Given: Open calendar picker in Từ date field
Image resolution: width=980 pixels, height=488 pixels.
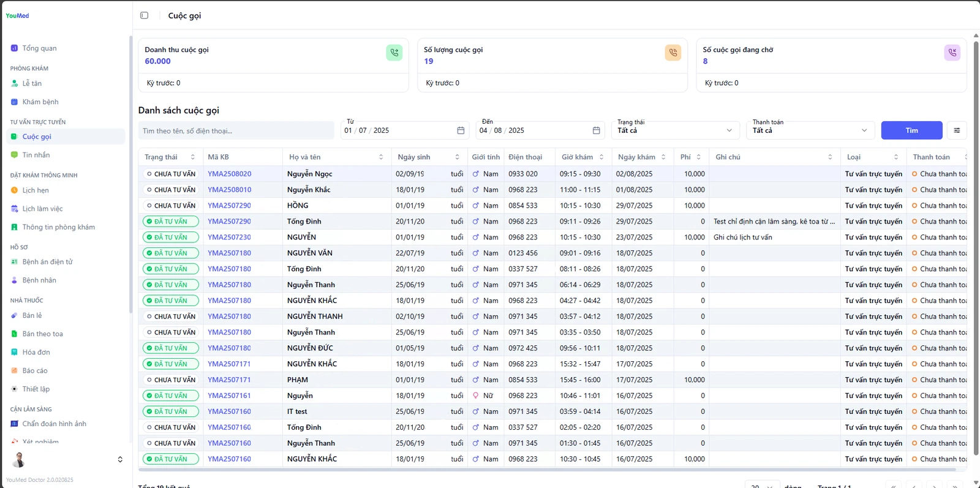Looking at the screenshot, I should tap(461, 130).
